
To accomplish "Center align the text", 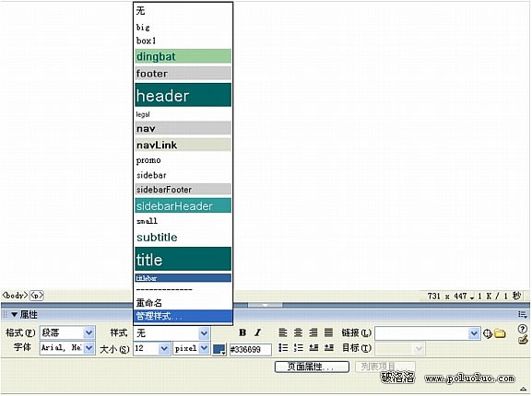I will tap(298, 332).
